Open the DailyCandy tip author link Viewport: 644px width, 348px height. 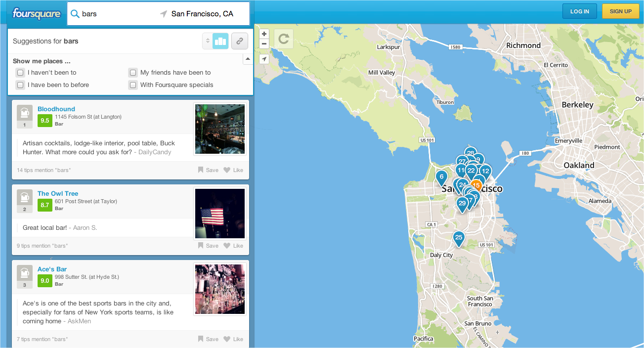[155, 152]
